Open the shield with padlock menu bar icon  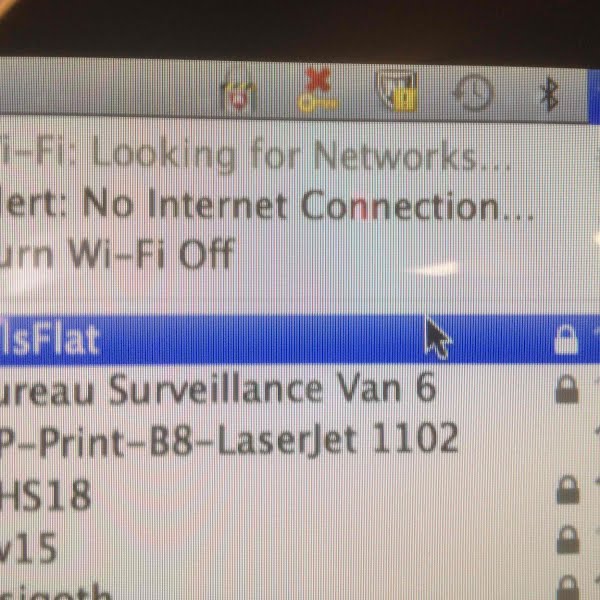pyautogui.click(x=397, y=92)
